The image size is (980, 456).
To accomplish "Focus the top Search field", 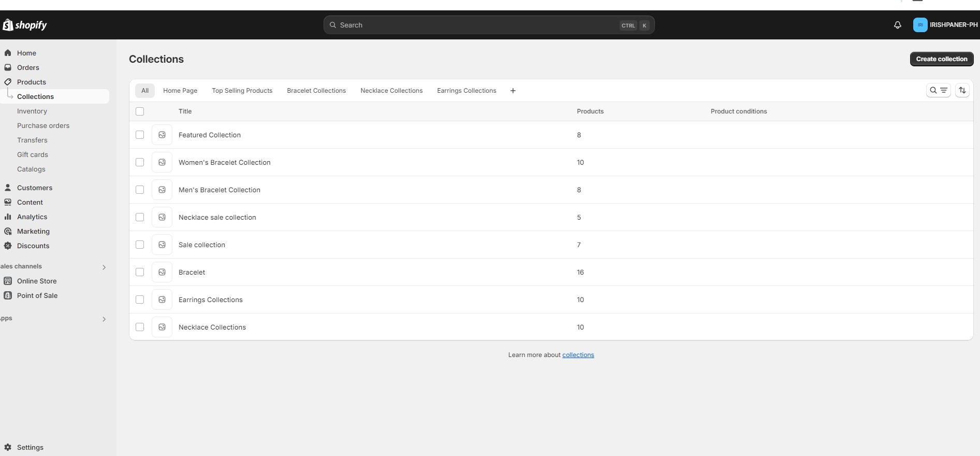I will click(489, 25).
